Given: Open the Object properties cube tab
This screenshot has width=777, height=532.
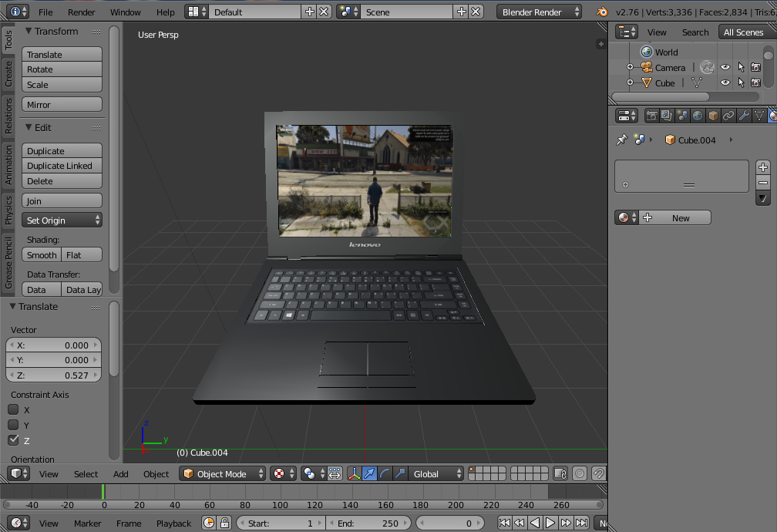Looking at the screenshot, I should pyautogui.click(x=713, y=116).
